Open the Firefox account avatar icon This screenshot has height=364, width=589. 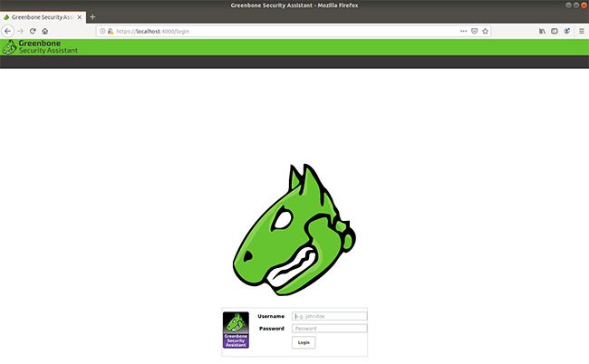pyautogui.click(x=566, y=31)
